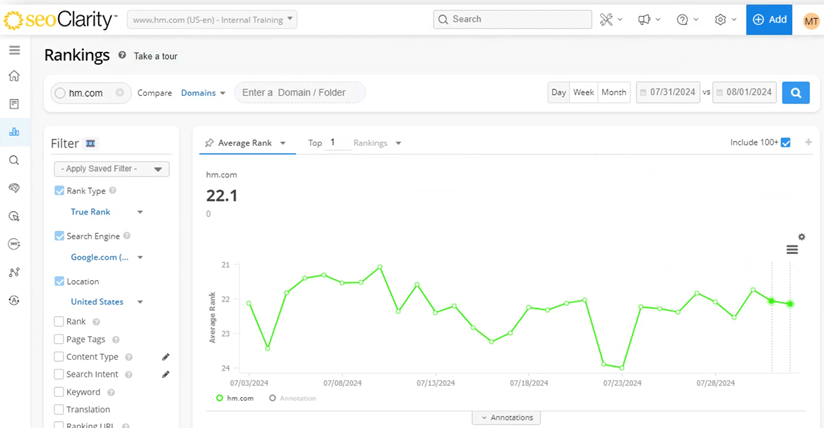Open the chart hamburger export menu
Image resolution: width=824 pixels, height=428 pixels.
(x=792, y=250)
